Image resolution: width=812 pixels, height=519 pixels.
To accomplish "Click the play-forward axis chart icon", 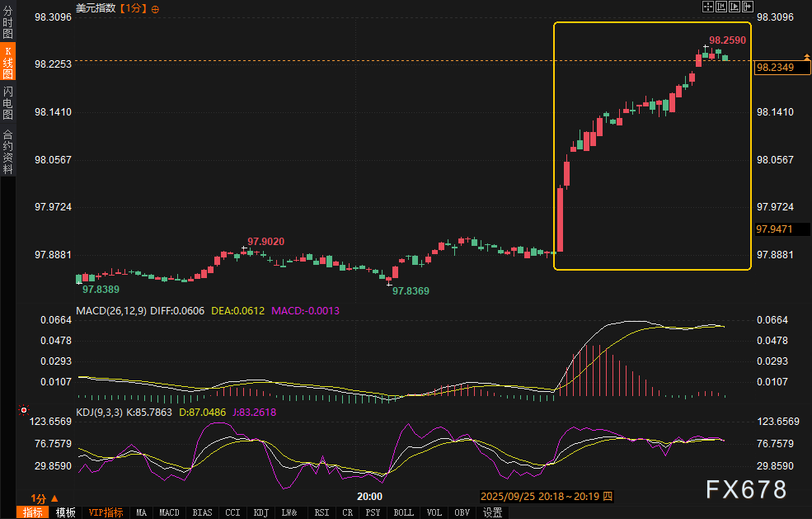I will [735, 7].
